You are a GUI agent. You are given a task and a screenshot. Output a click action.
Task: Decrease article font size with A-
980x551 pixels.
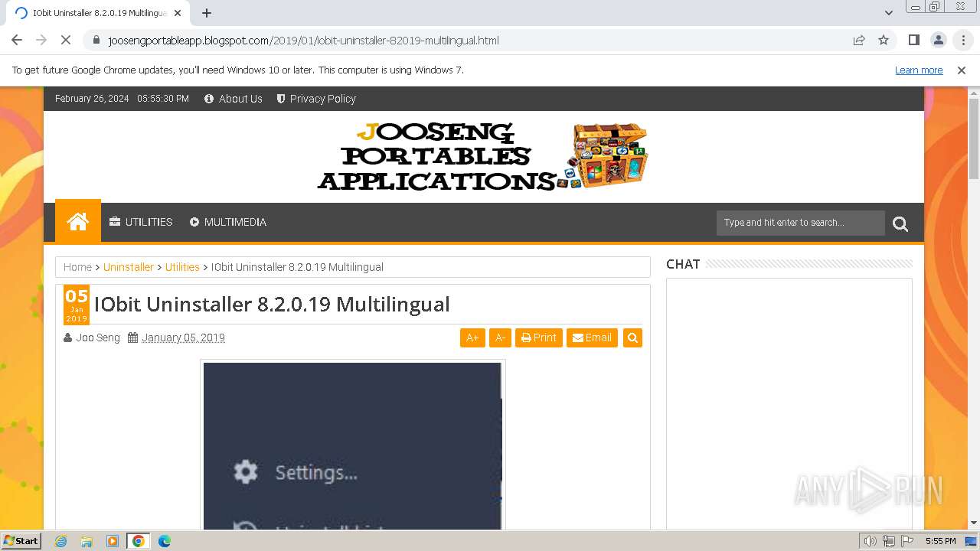point(500,337)
